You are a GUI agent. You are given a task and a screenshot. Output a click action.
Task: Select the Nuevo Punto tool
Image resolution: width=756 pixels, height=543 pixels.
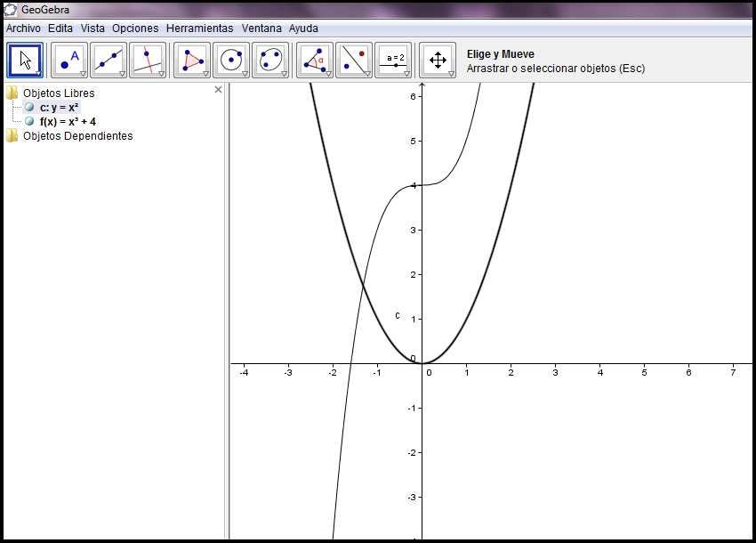point(68,59)
